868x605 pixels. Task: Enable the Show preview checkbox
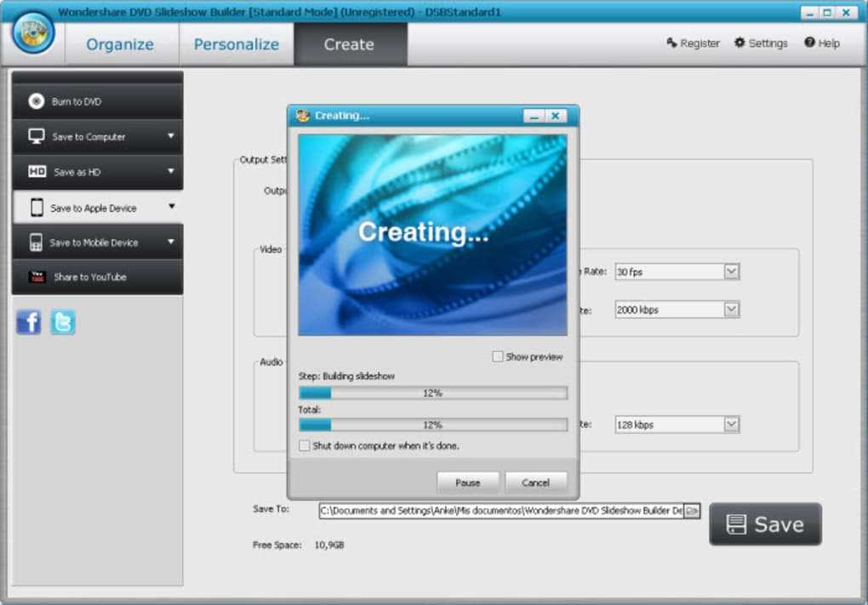pyautogui.click(x=498, y=357)
